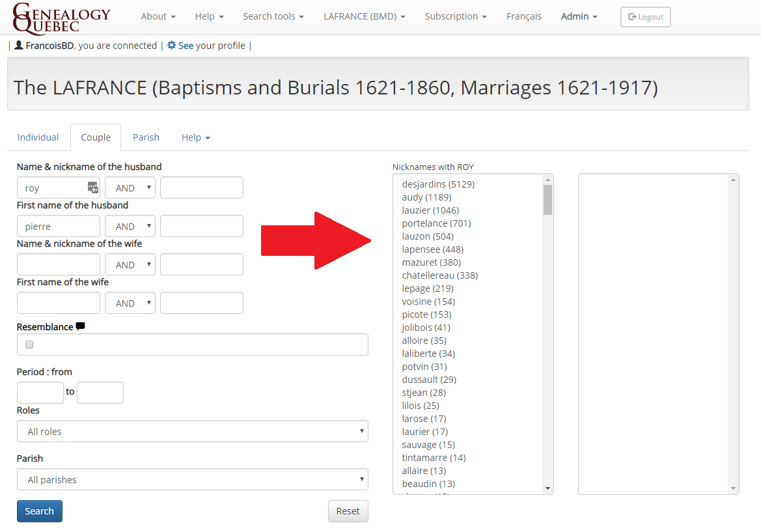
Task: Click the blue Search button
Action: pos(39,511)
